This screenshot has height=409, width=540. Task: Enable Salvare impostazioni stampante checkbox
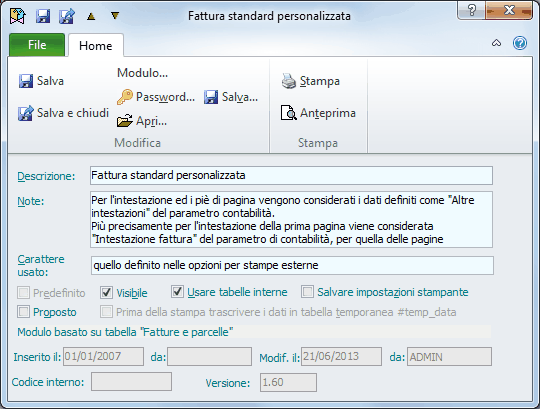(x=308, y=292)
